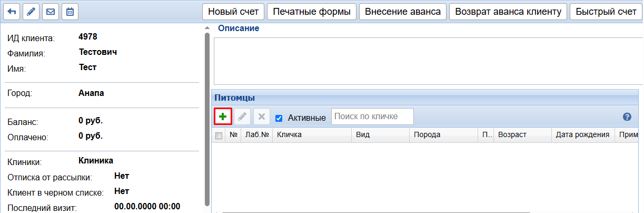Open the blue help question mark icon
Viewport: 644px width, 213px height.
627,117
